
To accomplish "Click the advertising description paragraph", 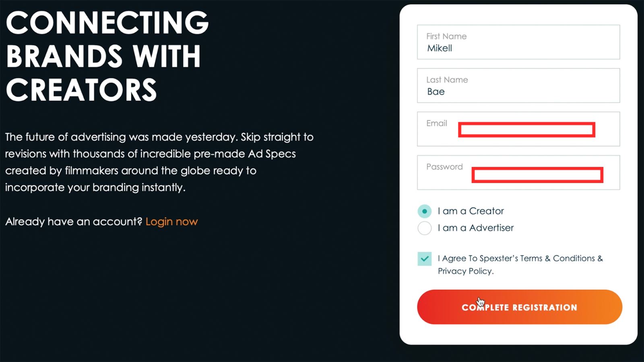I will (x=159, y=162).
